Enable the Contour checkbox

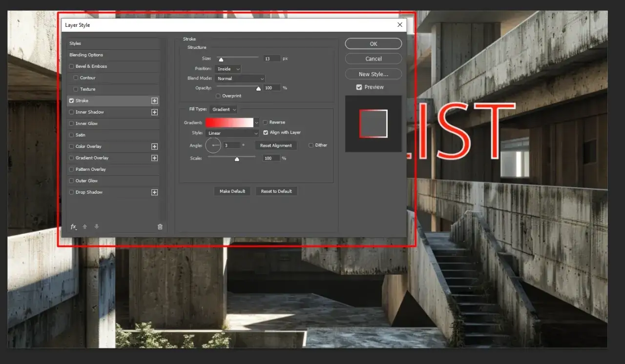[76, 78]
